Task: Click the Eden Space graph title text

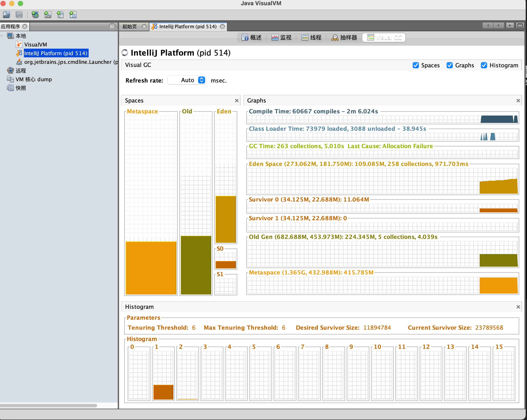Action: pos(359,164)
